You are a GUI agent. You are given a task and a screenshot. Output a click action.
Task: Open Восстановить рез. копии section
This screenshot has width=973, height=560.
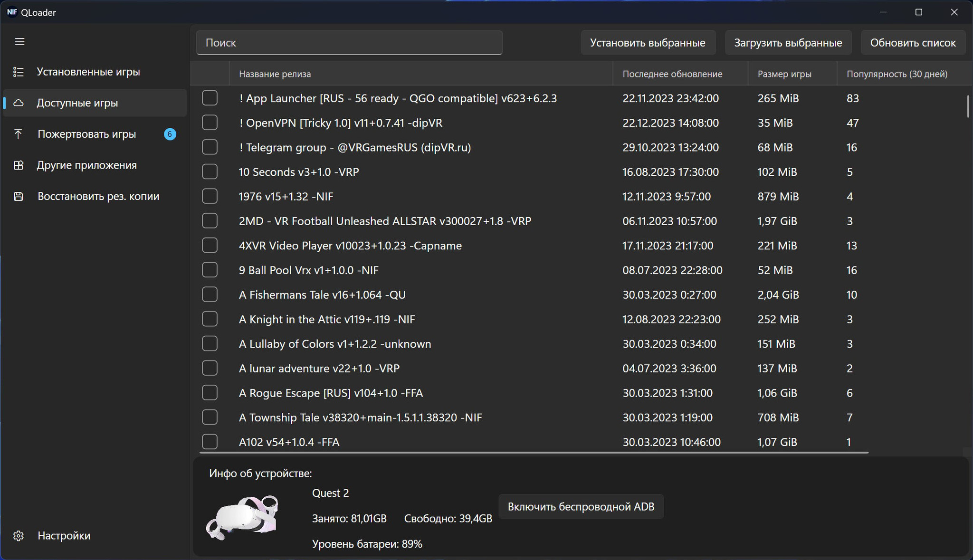[x=95, y=196]
